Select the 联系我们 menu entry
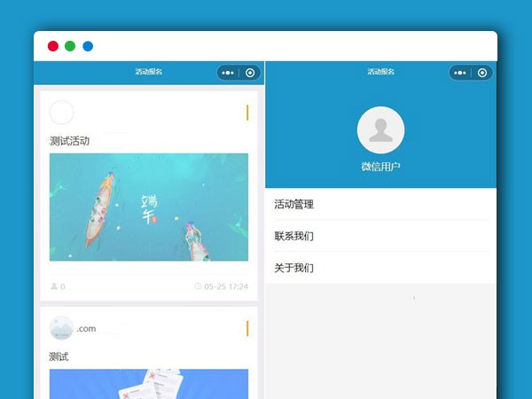532x399 pixels. tap(293, 236)
